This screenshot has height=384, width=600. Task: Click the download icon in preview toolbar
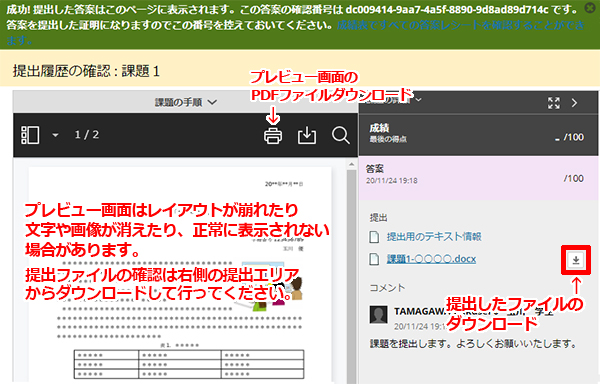pos(307,135)
